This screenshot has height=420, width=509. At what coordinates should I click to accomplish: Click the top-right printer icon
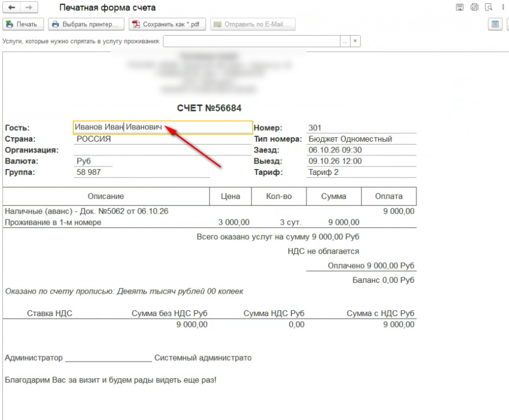click(x=474, y=7)
